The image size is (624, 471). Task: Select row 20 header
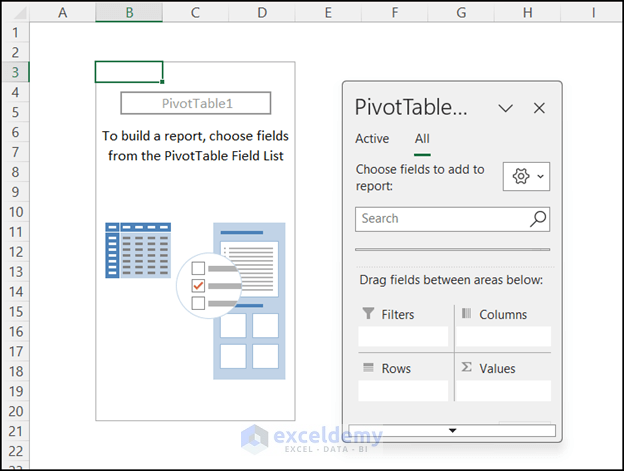coord(15,411)
